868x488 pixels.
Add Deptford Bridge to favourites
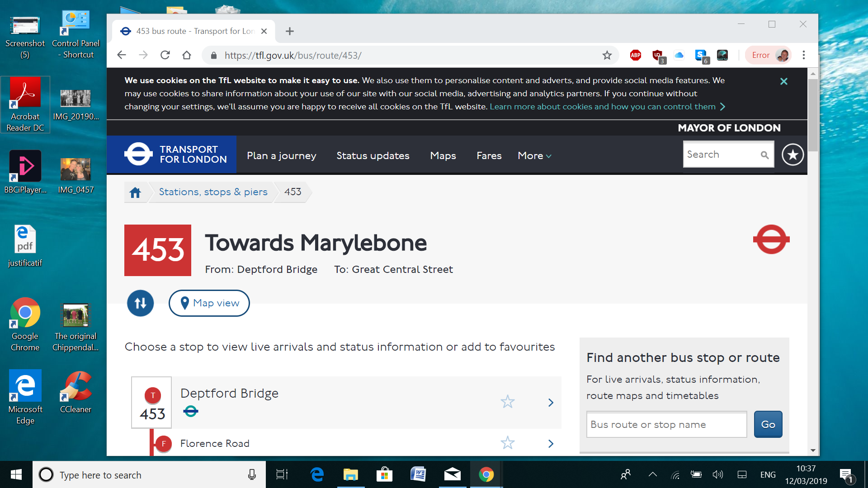(x=508, y=402)
